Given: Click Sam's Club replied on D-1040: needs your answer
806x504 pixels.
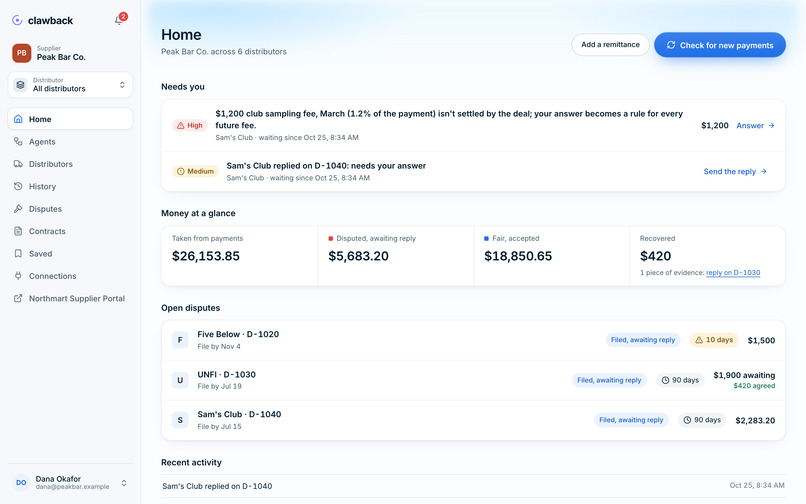Looking at the screenshot, I should tap(326, 166).
